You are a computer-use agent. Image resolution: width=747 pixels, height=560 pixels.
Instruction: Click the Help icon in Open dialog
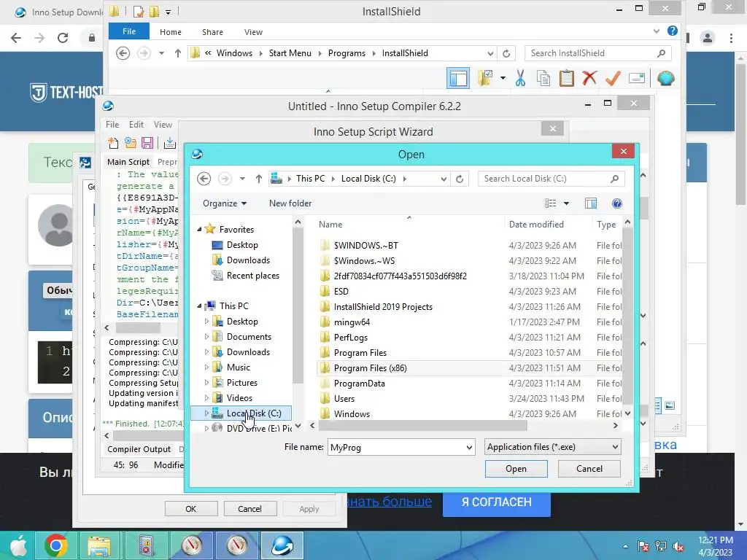tap(616, 203)
